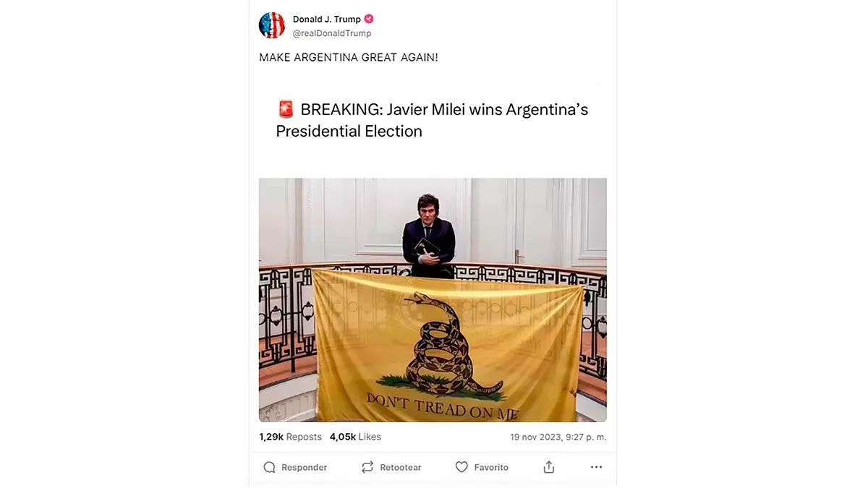This screenshot has width=868, height=488.
Task: Open the three-dot more options menu
Action: coord(596,467)
